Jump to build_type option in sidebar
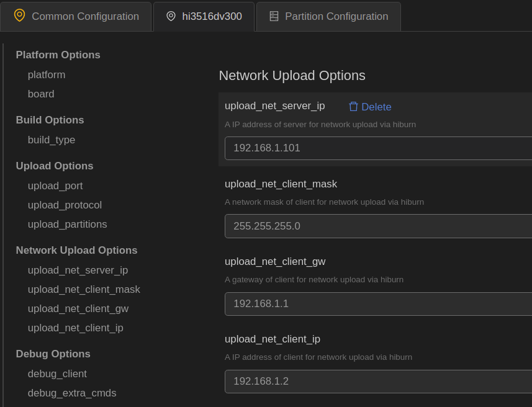 pyautogui.click(x=52, y=140)
